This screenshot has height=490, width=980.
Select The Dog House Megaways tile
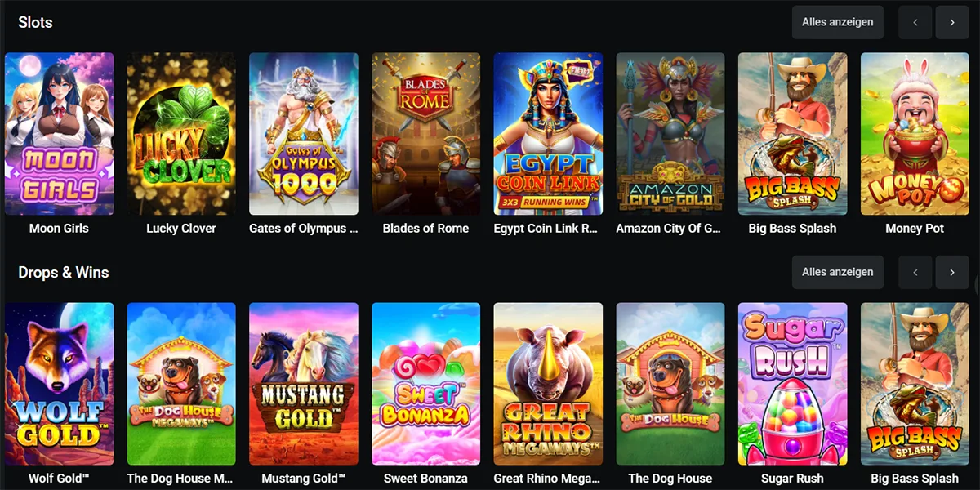181,384
